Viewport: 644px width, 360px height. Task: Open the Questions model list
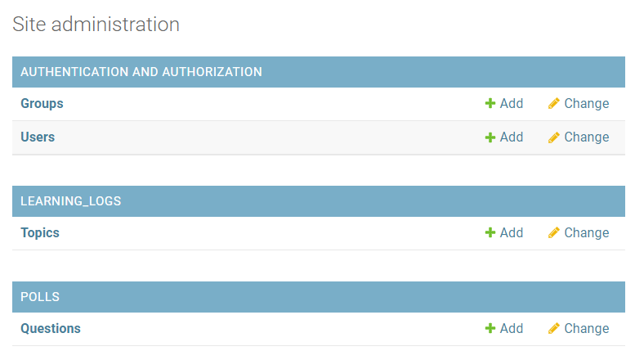coord(51,329)
